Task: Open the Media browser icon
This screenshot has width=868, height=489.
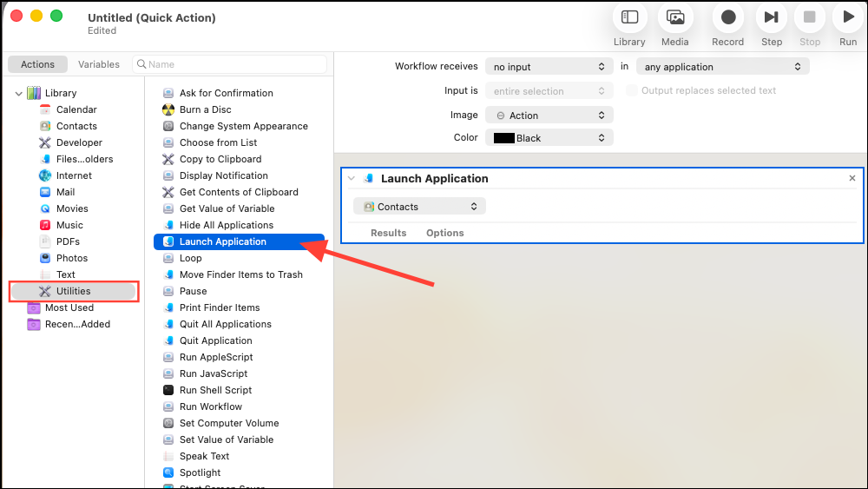Action: click(674, 17)
